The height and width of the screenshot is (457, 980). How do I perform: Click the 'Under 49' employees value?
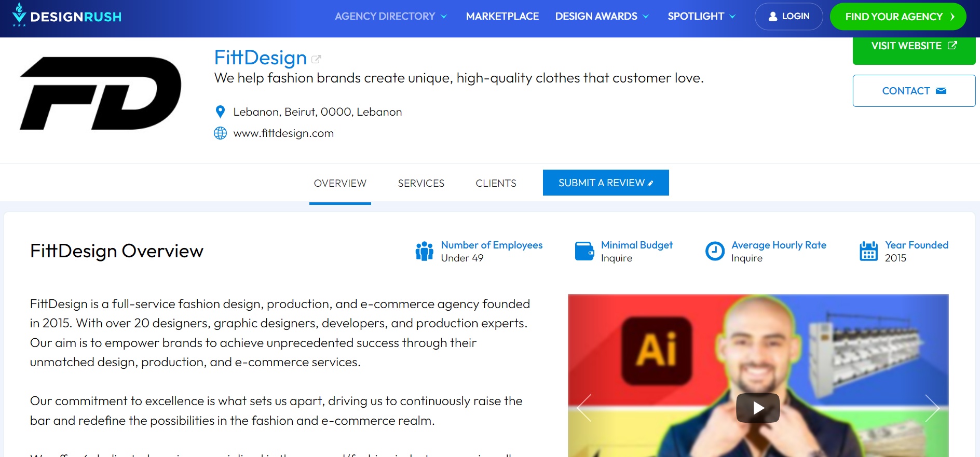[x=462, y=258]
